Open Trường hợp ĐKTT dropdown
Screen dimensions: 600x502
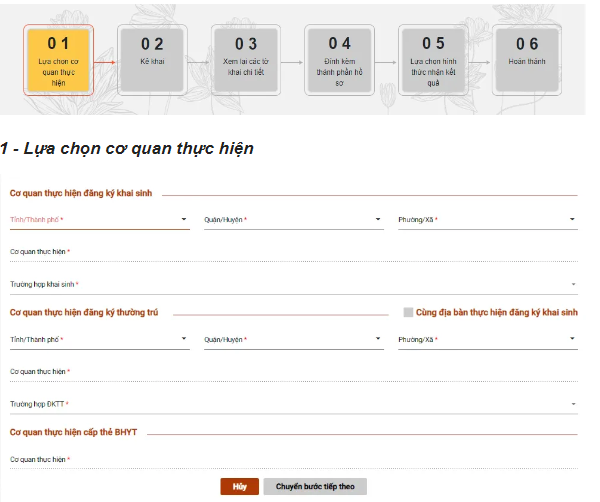[x=293, y=404]
